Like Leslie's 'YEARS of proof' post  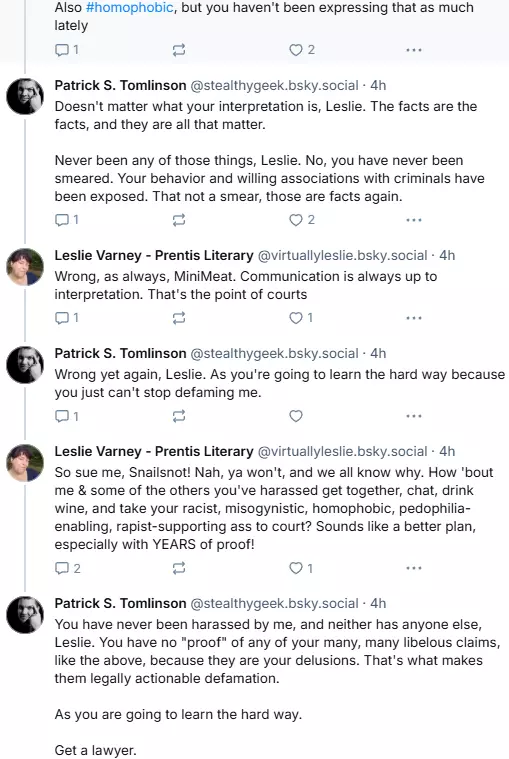click(x=301, y=568)
